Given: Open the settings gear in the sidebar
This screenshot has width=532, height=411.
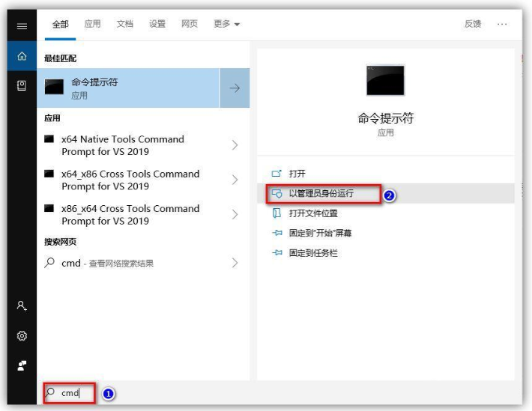Looking at the screenshot, I should (x=22, y=335).
